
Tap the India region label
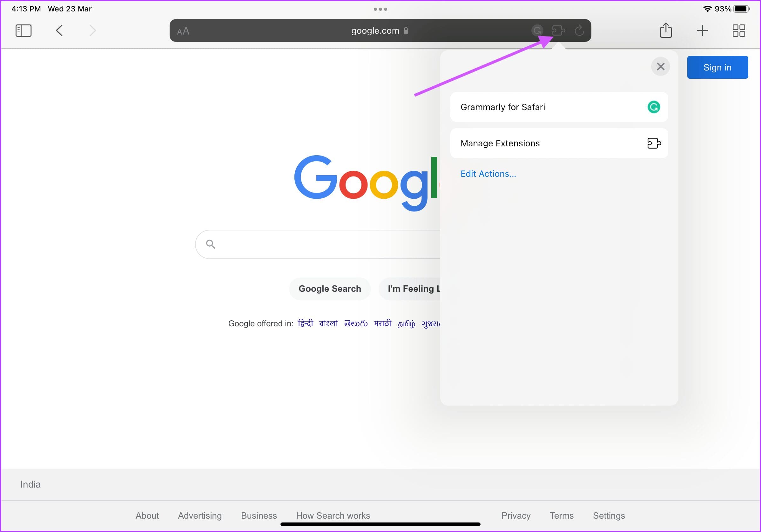[x=30, y=484]
